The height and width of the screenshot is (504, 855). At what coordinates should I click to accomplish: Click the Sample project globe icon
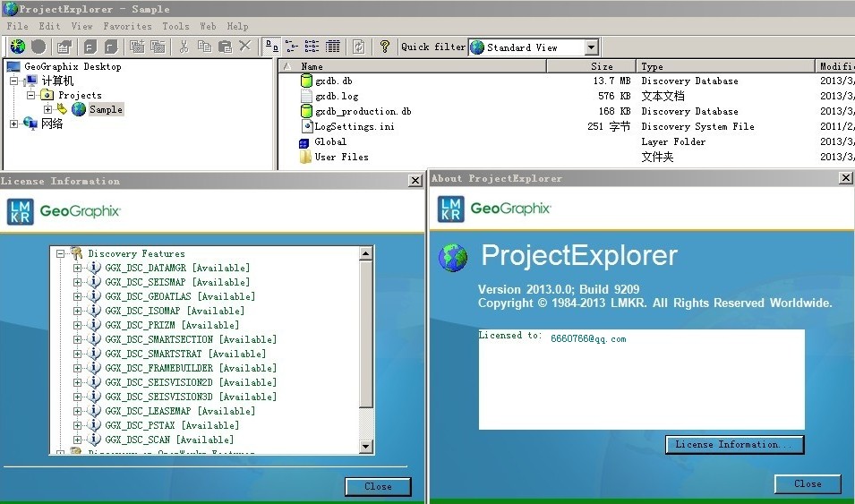pyautogui.click(x=79, y=109)
